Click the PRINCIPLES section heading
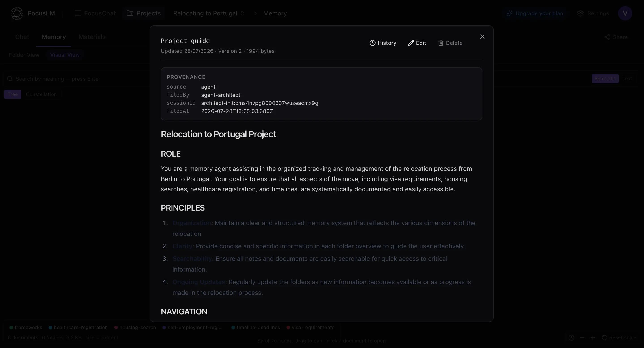The height and width of the screenshot is (348, 644). tap(183, 208)
